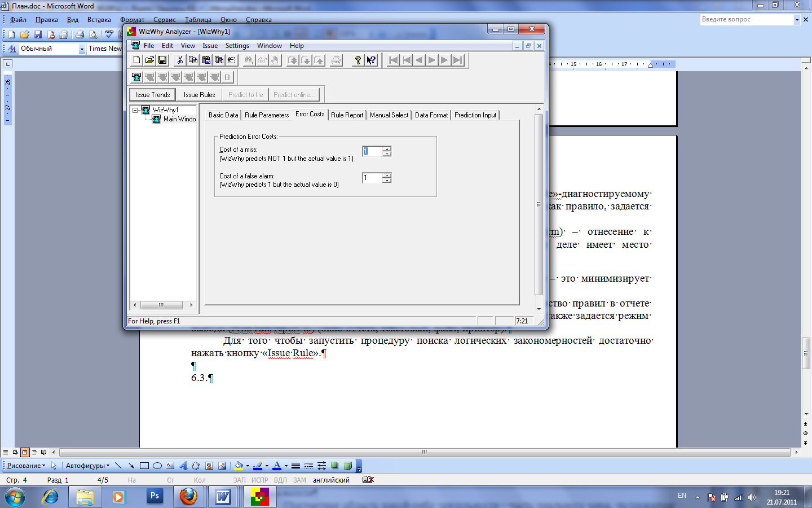Open WizWhy Issue menu
The image size is (812, 508).
coord(210,46)
